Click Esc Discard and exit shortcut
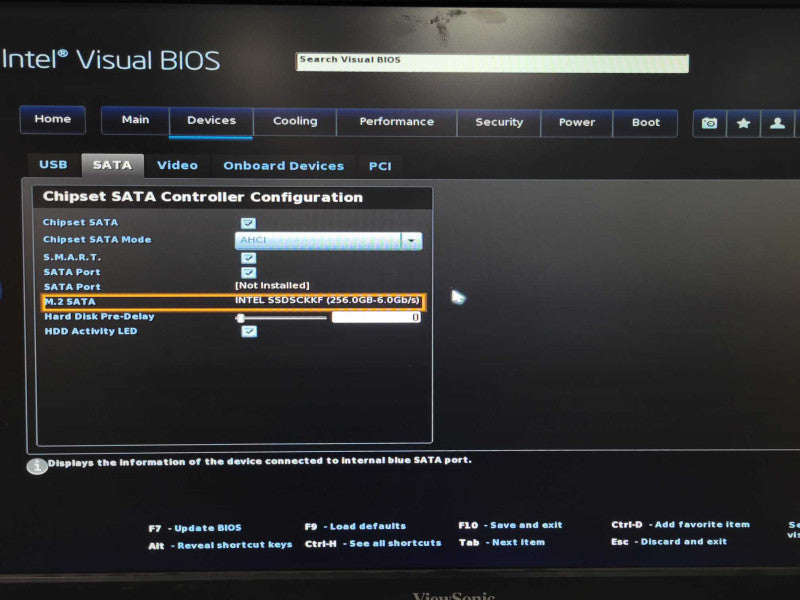This screenshot has height=600, width=800. point(669,542)
